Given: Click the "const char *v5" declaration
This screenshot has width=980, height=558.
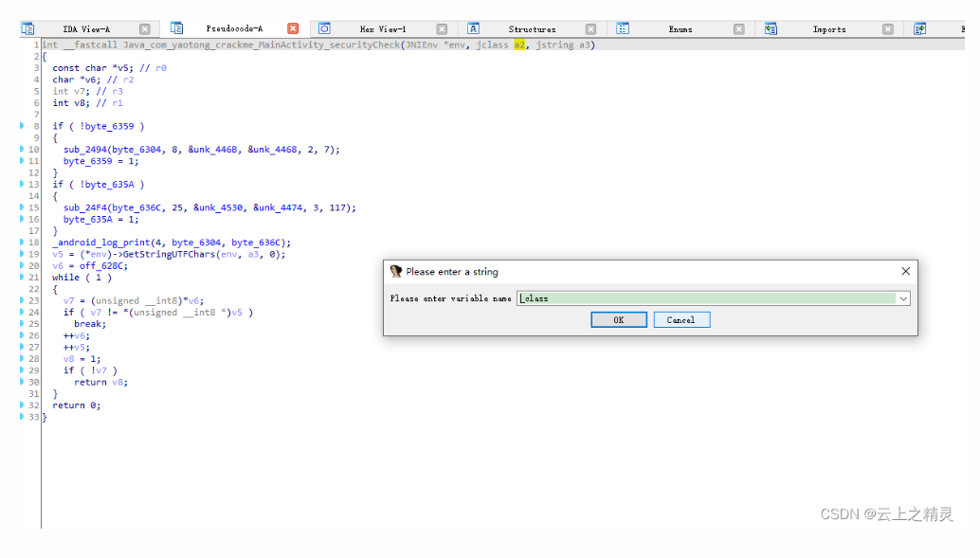Looking at the screenshot, I should [x=93, y=68].
